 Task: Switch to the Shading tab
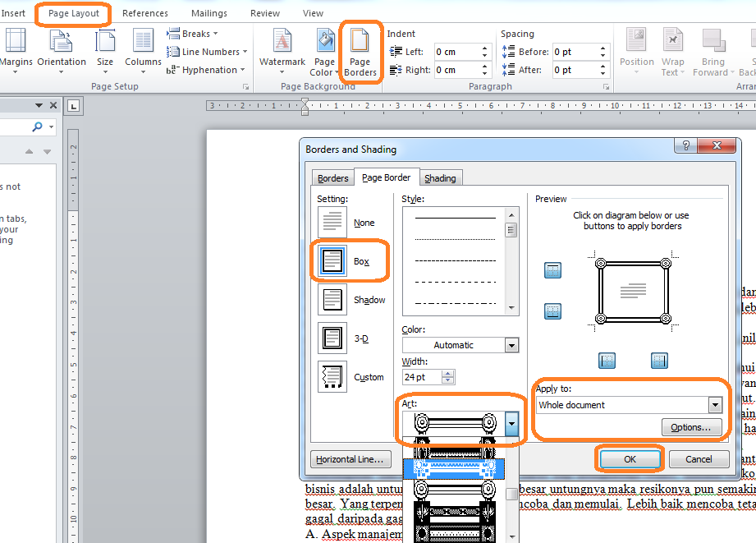click(x=441, y=177)
